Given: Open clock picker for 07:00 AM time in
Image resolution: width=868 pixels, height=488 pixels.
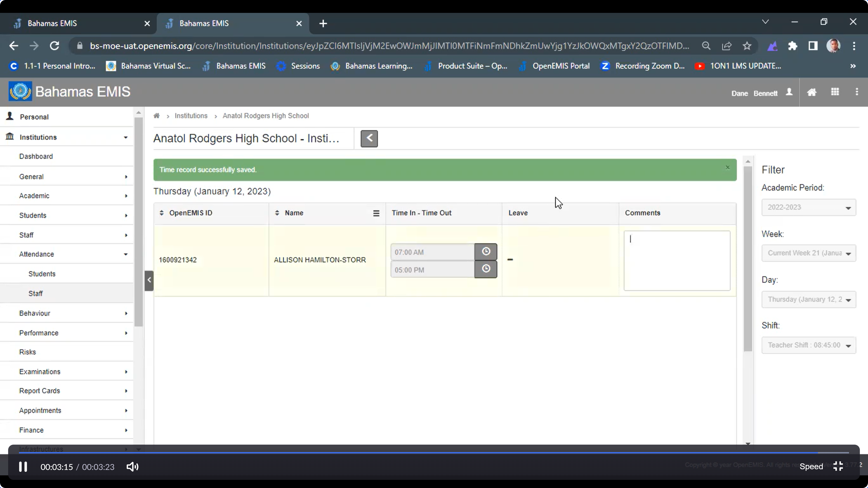Looking at the screenshot, I should (486, 252).
